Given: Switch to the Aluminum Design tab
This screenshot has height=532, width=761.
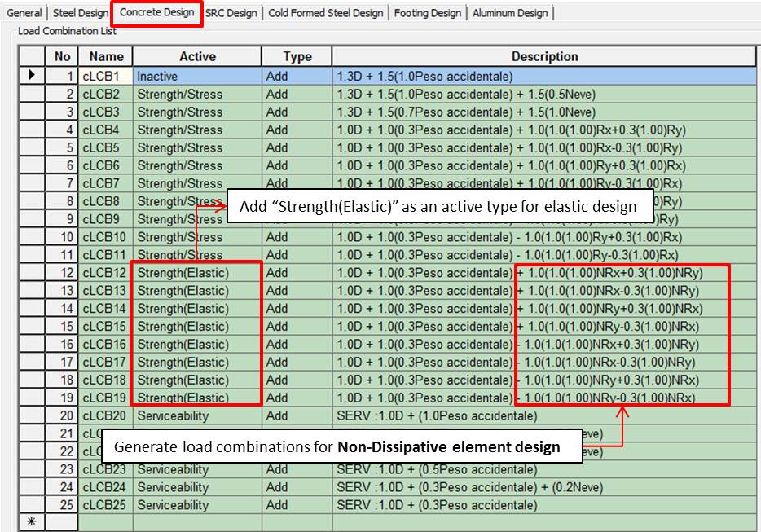Looking at the screenshot, I should coord(510,12).
